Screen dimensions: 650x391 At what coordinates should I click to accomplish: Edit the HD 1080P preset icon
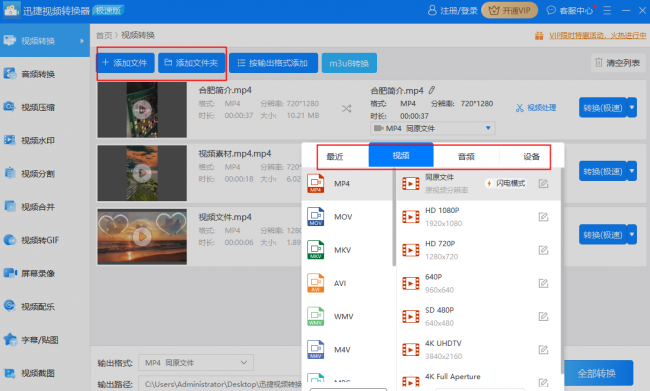click(543, 216)
